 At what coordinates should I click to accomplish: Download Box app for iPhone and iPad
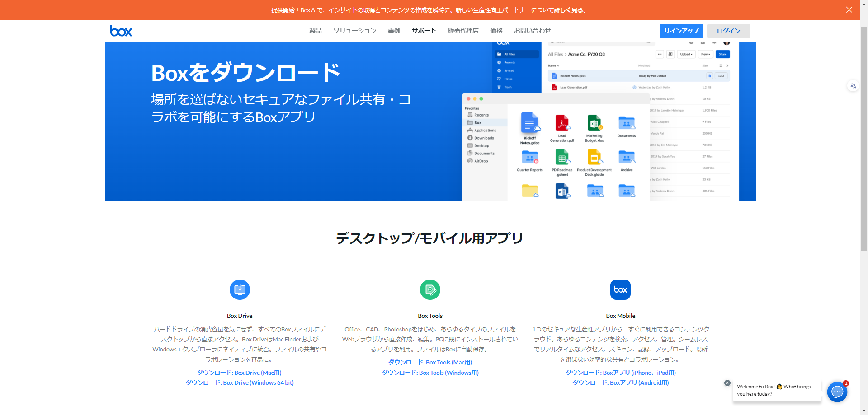tap(620, 373)
